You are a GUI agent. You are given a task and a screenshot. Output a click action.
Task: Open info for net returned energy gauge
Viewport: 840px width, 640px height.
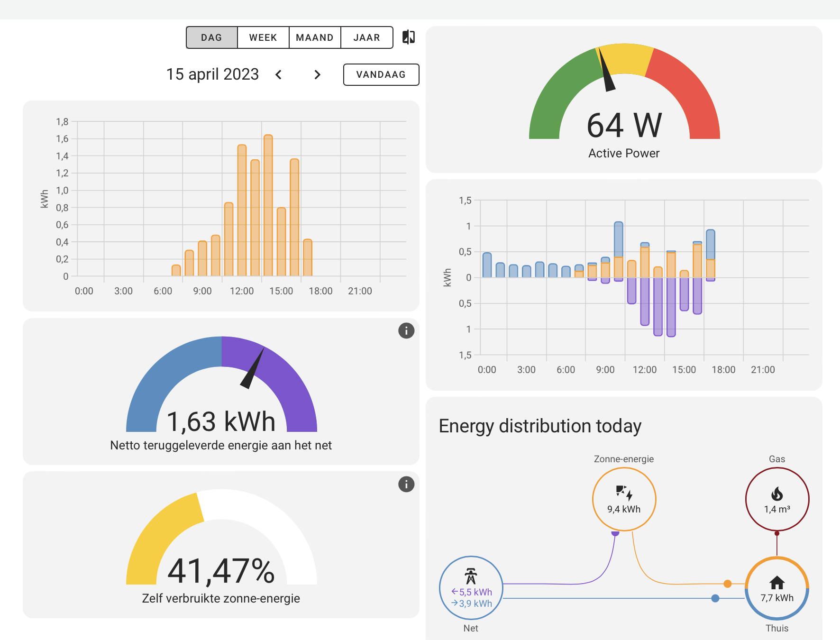[406, 330]
